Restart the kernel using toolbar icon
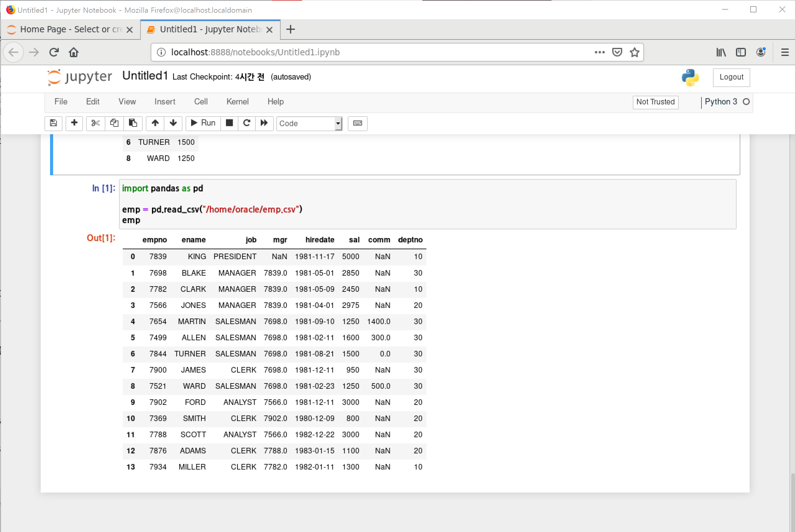Viewport: 795px width, 532px height. [x=247, y=123]
